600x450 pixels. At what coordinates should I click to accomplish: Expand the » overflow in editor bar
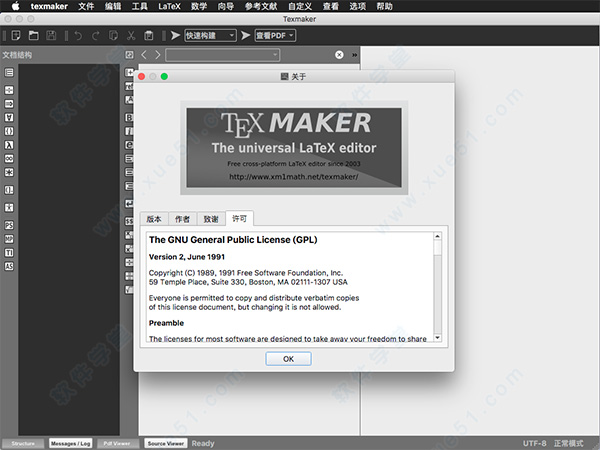coord(354,55)
